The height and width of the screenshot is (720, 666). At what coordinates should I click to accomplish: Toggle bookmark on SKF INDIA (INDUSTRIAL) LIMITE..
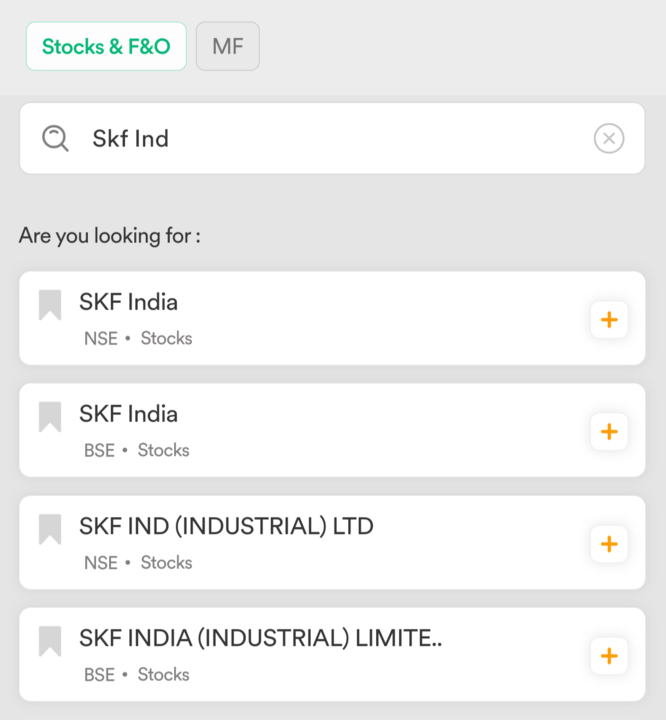pos(50,641)
